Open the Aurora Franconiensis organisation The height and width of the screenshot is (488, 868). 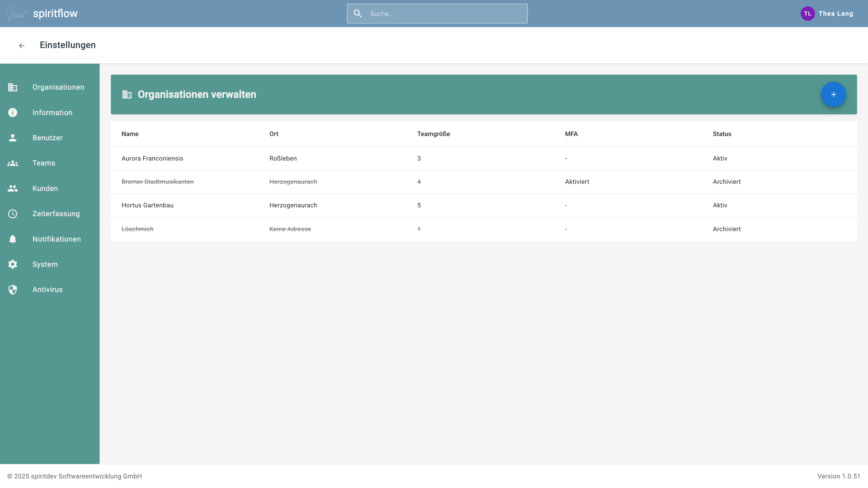483,158
